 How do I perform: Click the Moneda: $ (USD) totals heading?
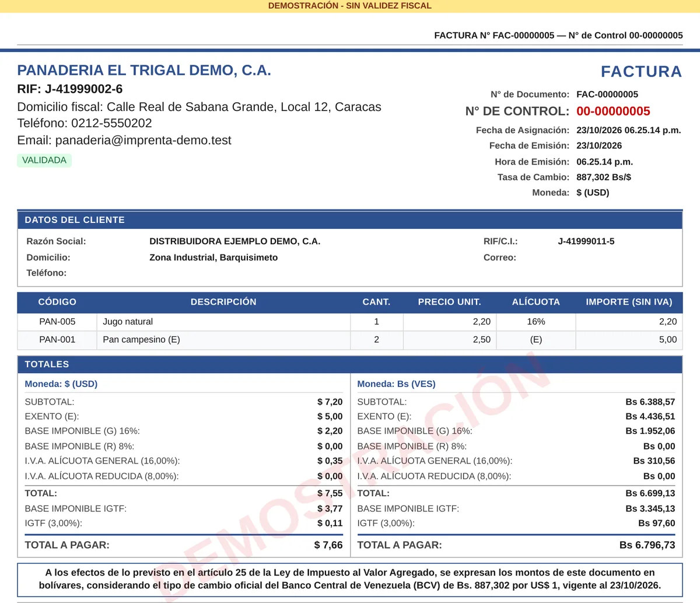pyautogui.click(x=61, y=384)
